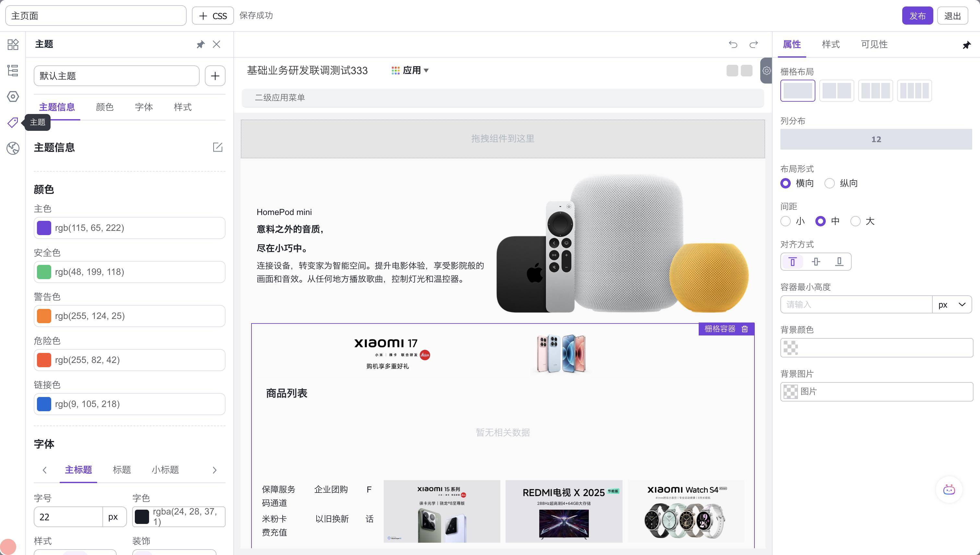Open the outline tree sidebar icon
Viewport: 980px width, 555px height.
click(13, 71)
